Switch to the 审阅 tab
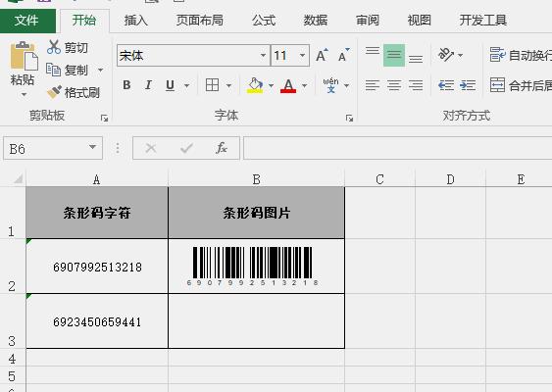552x392 pixels. [x=367, y=21]
